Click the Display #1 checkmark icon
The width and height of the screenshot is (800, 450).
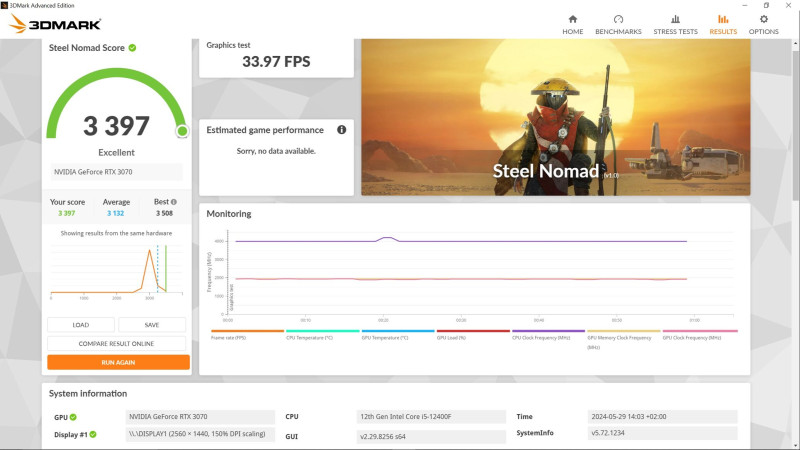click(93, 435)
